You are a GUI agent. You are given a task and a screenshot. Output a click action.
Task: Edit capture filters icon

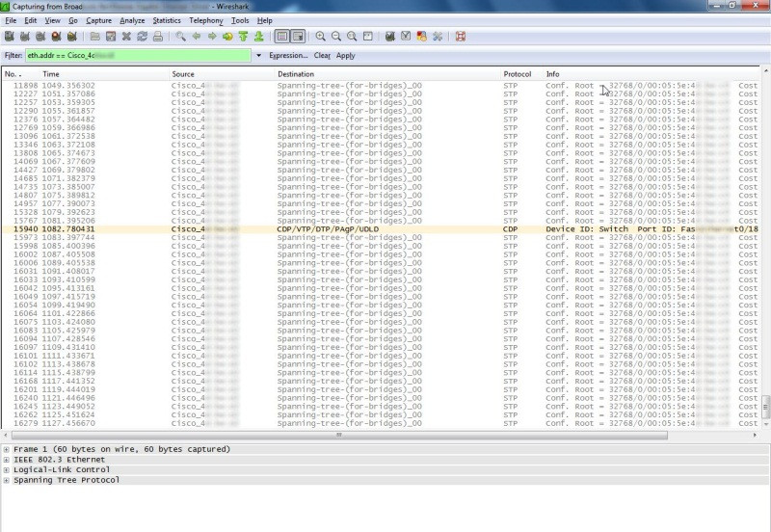point(390,37)
